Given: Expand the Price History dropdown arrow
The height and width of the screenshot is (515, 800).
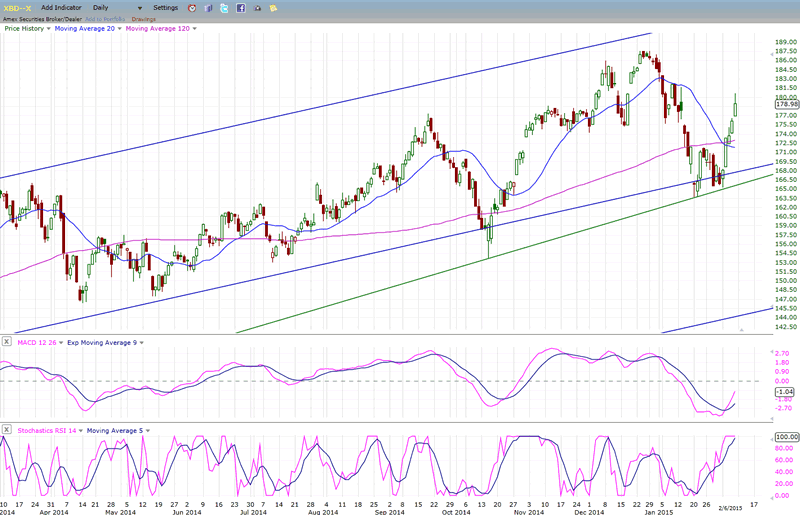Looking at the screenshot, I should click(x=48, y=29).
